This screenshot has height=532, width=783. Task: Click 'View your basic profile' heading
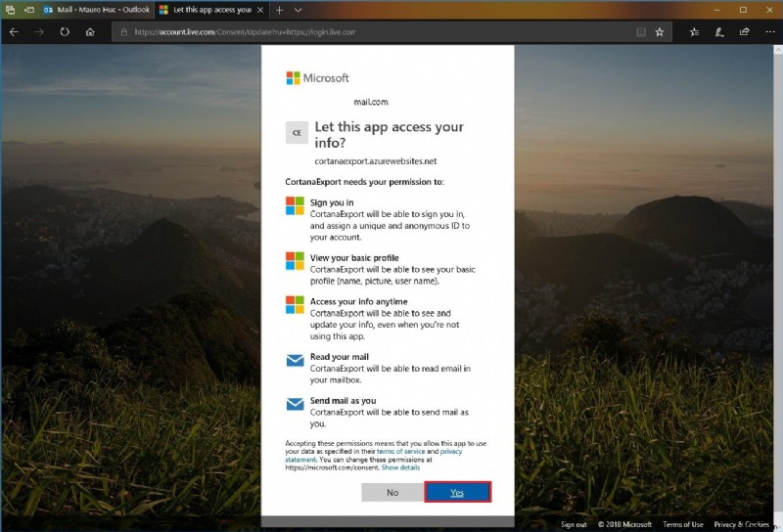click(354, 258)
